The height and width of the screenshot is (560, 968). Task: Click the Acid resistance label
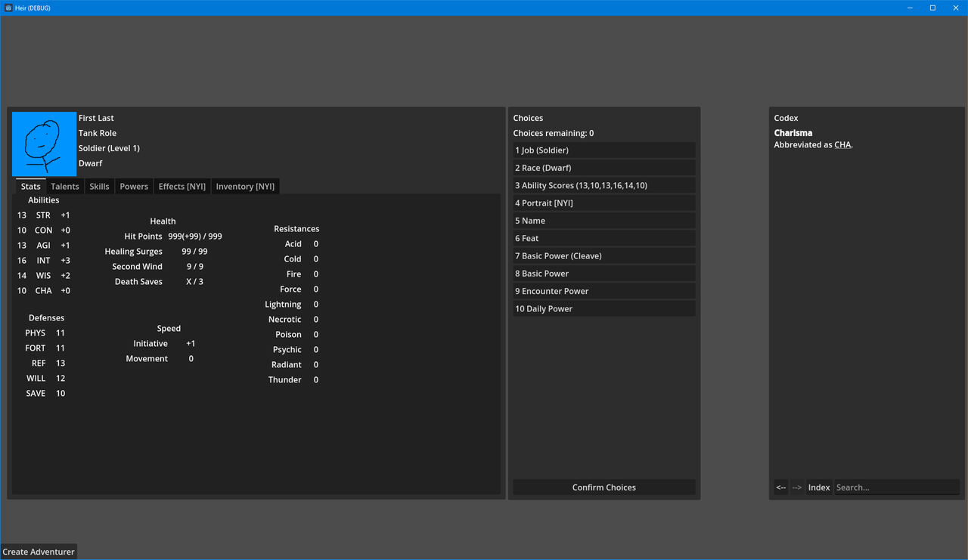point(293,244)
